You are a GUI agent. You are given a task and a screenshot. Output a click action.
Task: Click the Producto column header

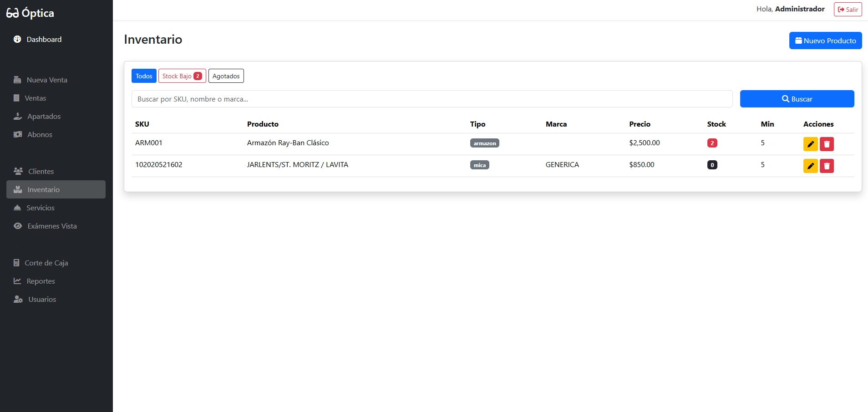(x=263, y=124)
